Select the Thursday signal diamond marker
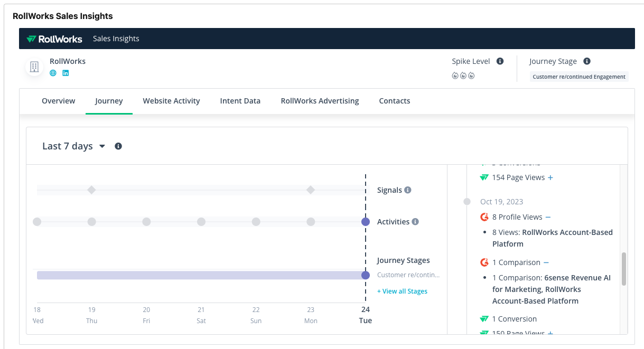Screen dimensions: 644x349 click(91, 190)
